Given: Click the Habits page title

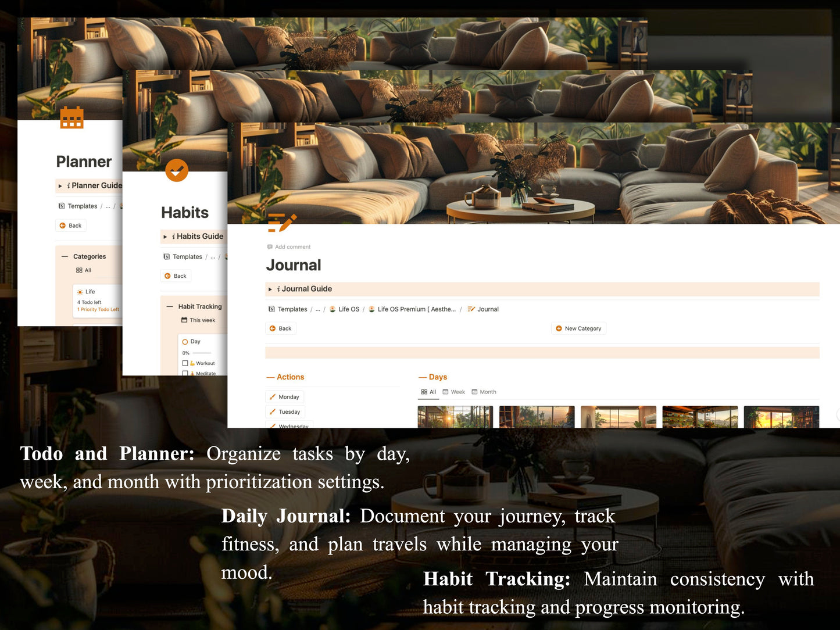Looking at the screenshot, I should (x=185, y=213).
